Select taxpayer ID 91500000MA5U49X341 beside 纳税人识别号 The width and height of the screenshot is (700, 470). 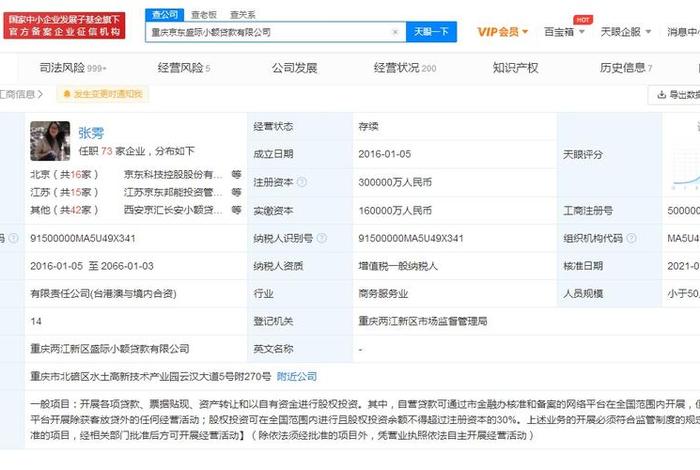[x=411, y=238]
